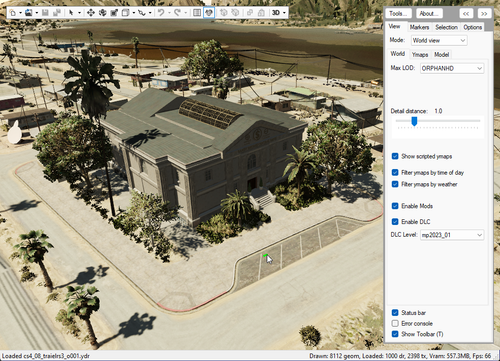Screen dimensions: 500x361
Task: Click the snapping mode toolbar icon
Action: pos(142,13)
